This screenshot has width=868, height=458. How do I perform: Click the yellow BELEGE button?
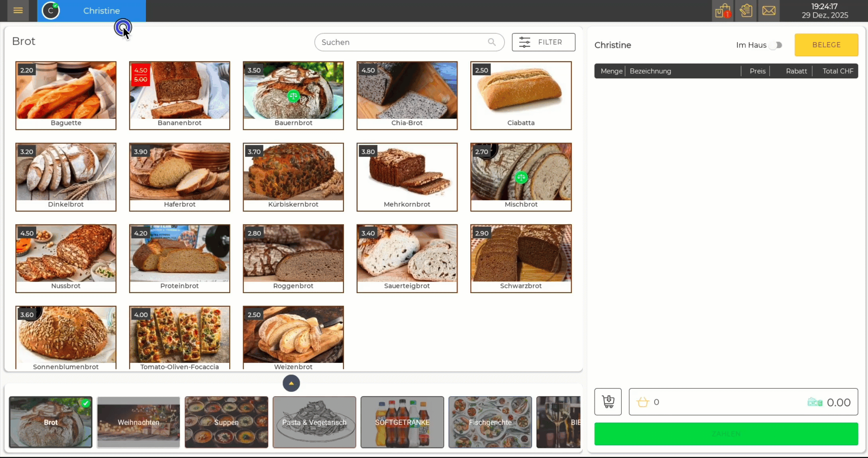(x=826, y=45)
